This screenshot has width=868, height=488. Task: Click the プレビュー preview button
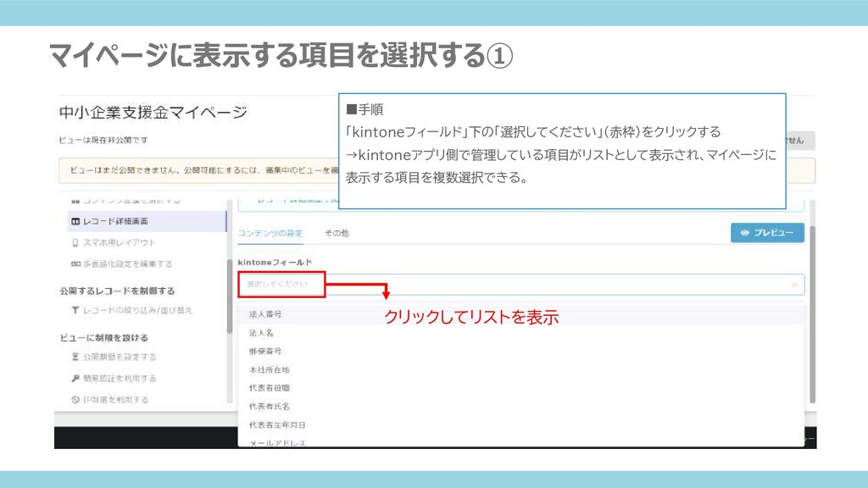[767, 233]
